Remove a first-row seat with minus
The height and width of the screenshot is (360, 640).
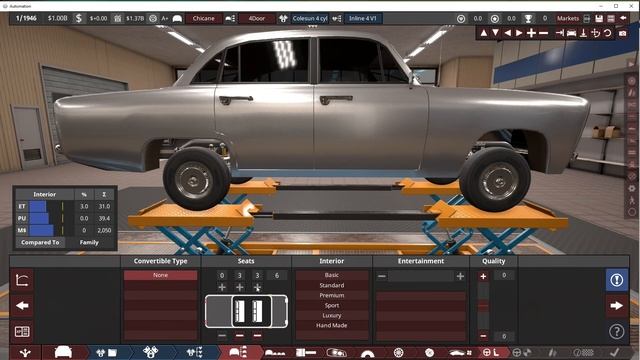click(x=222, y=336)
